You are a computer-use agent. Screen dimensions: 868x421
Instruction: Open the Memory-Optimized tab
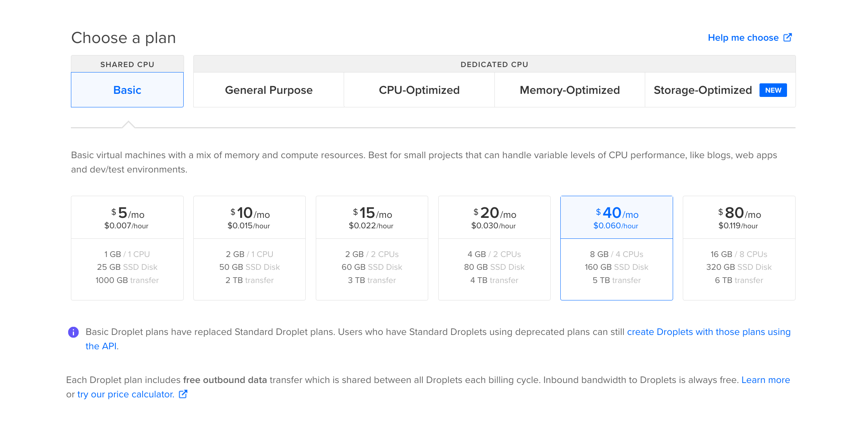pyautogui.click(x=570, y=90)
